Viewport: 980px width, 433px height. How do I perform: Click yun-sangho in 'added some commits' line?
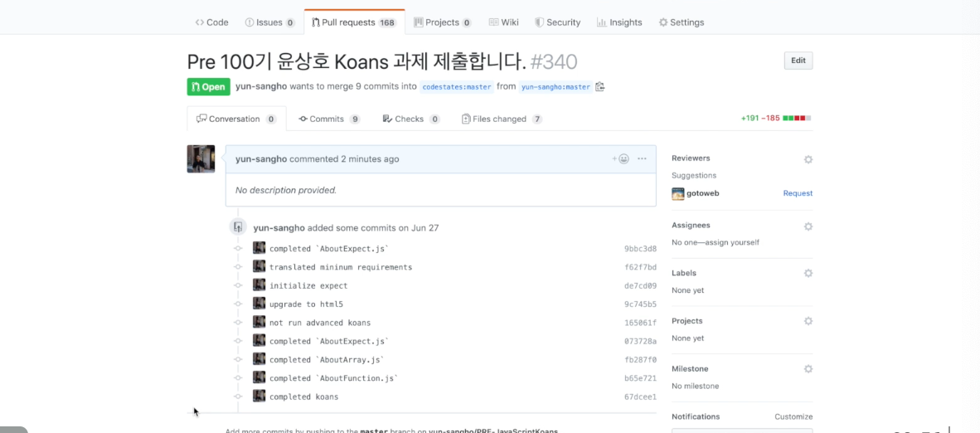coord(279,228)
